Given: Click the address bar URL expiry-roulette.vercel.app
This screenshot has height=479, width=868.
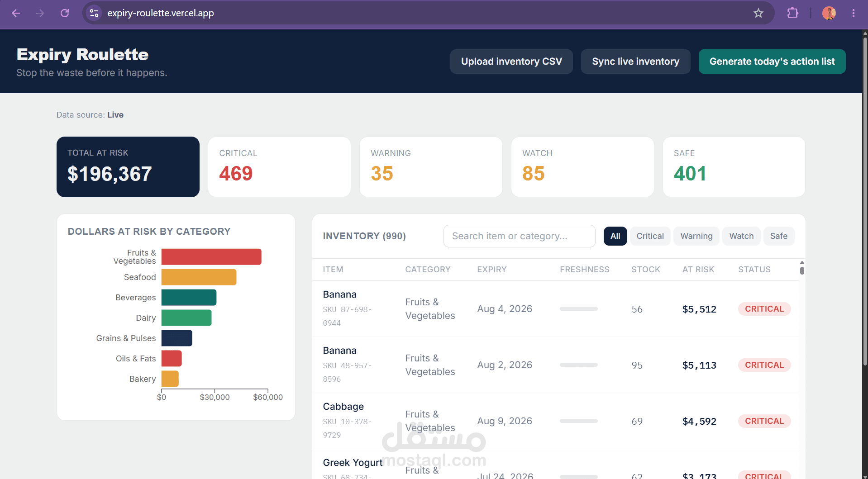Looking at the screenshot, I should click(161, 13).
